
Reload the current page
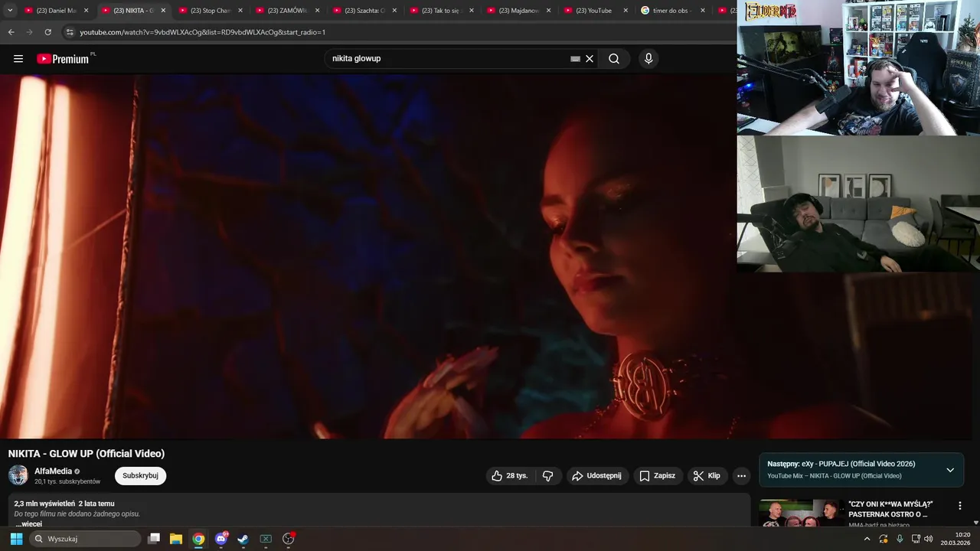coord(47,32)
